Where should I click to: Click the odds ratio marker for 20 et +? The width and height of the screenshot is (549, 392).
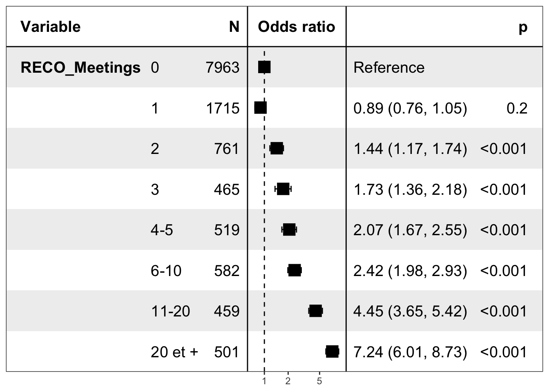point(332,352)
